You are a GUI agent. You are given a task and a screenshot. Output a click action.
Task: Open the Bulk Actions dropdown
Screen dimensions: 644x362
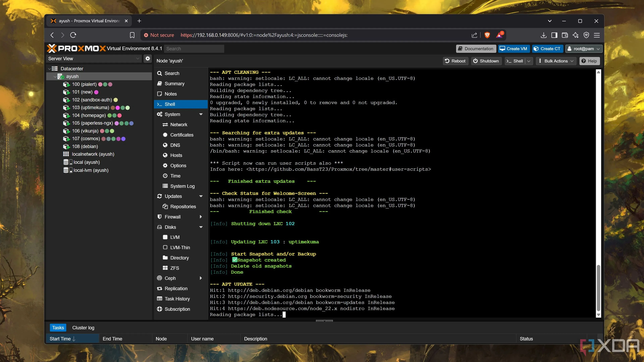[556, 61]
